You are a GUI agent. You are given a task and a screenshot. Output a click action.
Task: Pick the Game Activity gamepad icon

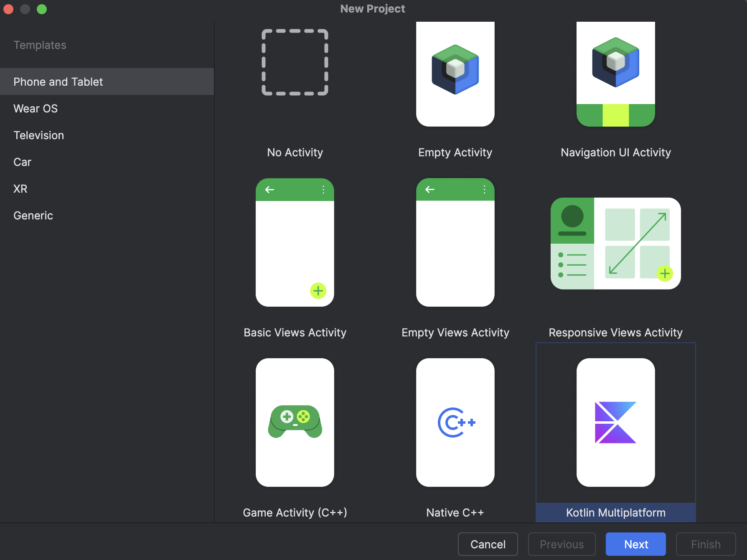(x=295, y=422)
